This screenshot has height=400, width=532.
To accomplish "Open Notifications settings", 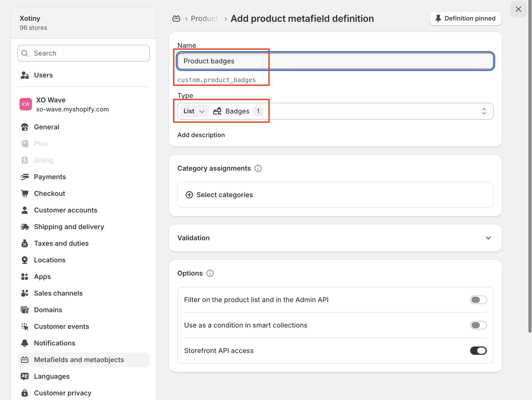I will (83, 343).
